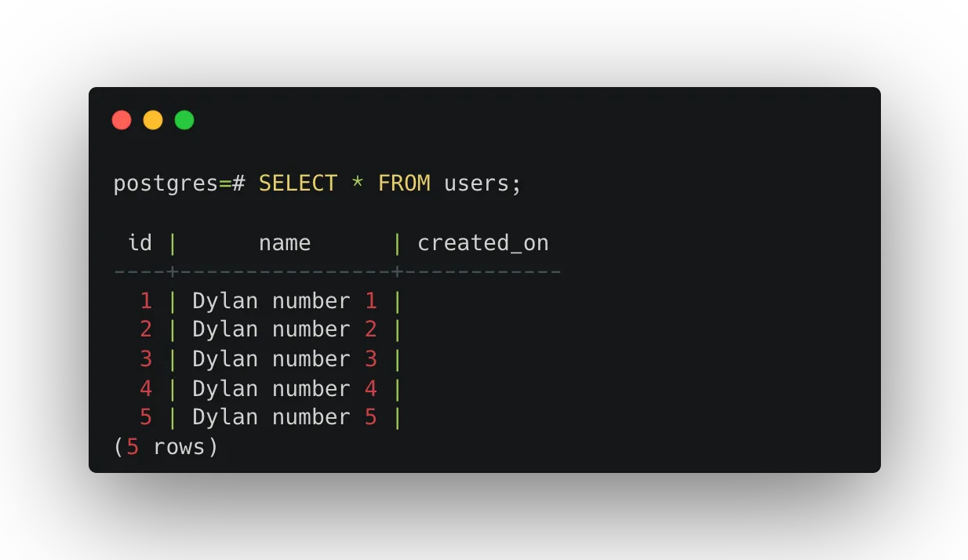Screen dimensions: 968x560
Task: Click the green maximize window button
Action: [184, 120]
